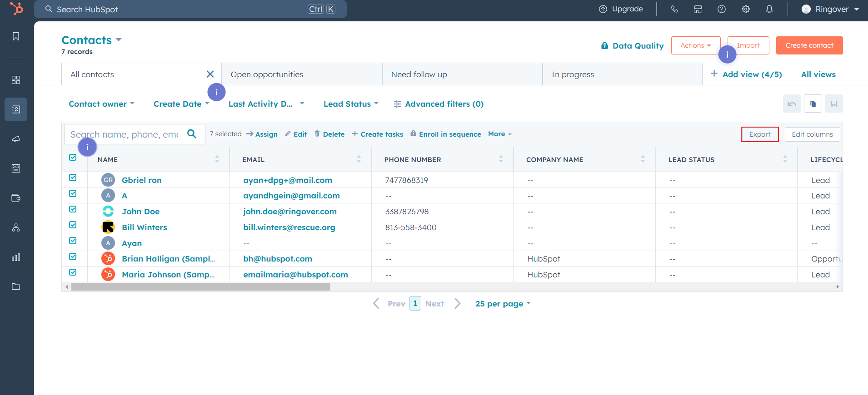Image resolution: width=868 pixels, height=395 pixels.
Task: Open the calling phone icon
Action: (x=674, y=9)
